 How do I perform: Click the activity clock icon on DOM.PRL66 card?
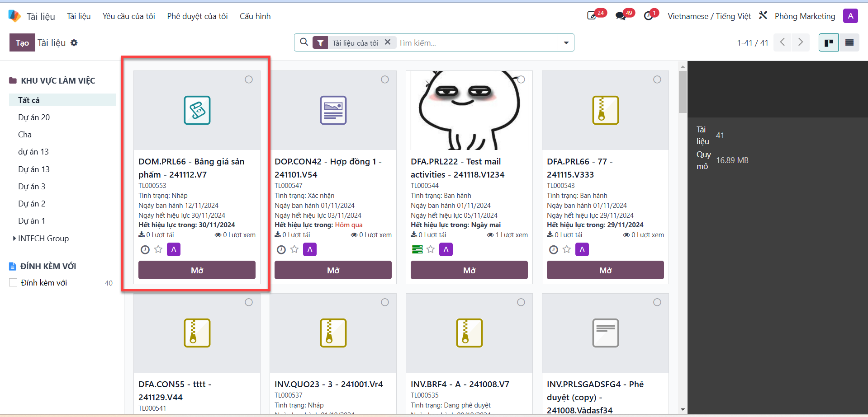pyautogui.click(x=145, y=249)
